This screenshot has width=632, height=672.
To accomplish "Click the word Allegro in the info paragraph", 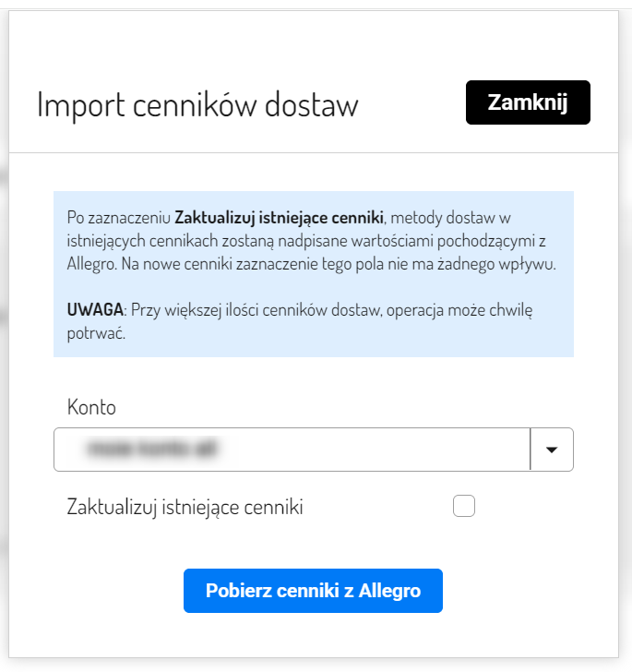I will click(x=91, y=264).
